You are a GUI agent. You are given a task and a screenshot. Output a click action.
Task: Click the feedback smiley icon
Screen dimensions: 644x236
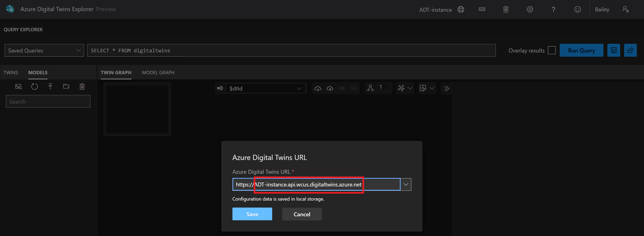(578, 10)
